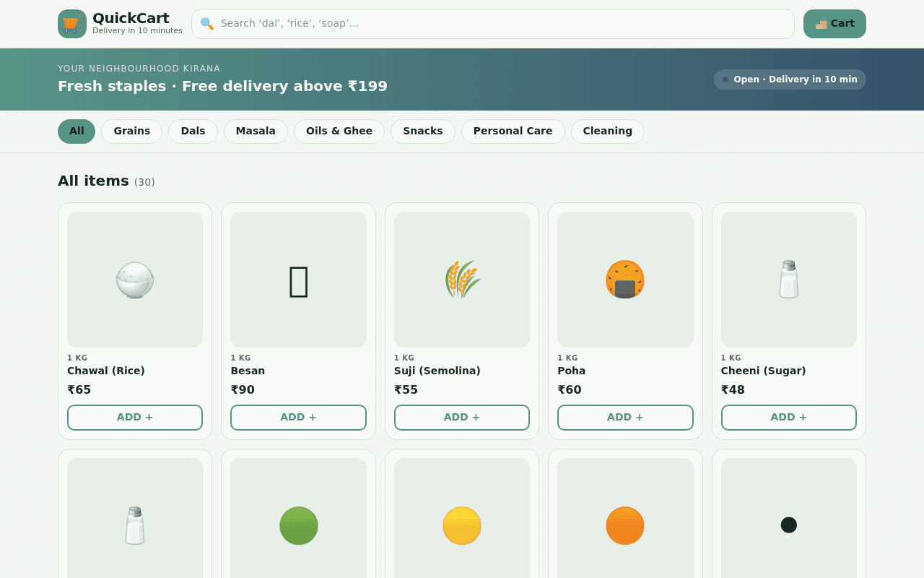Add Chawal (Rice) to cart
Screen dimensions: 924x578
click(135, 418)
